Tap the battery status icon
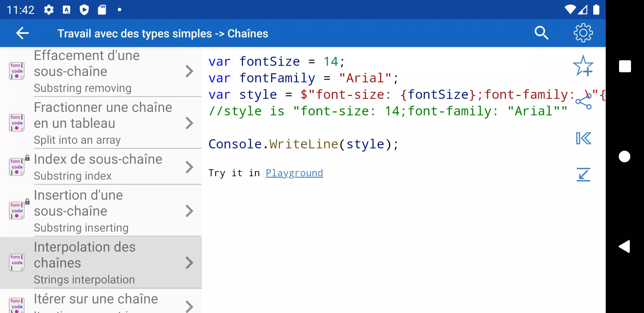644x313 pixels. [x=596, y=10]
